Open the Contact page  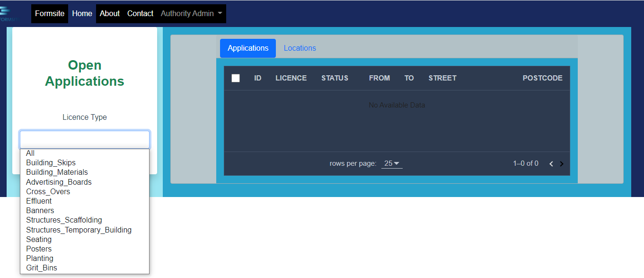[x=140, y=13]
